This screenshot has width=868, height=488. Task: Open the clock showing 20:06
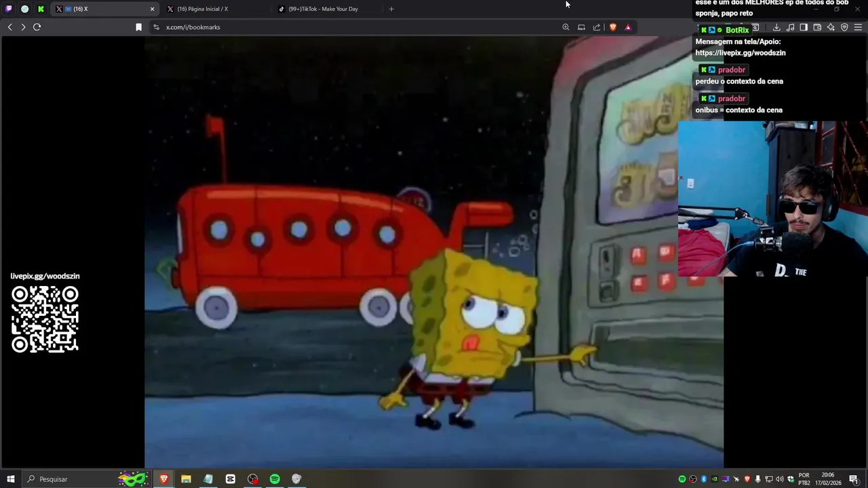tap(828, 479)
